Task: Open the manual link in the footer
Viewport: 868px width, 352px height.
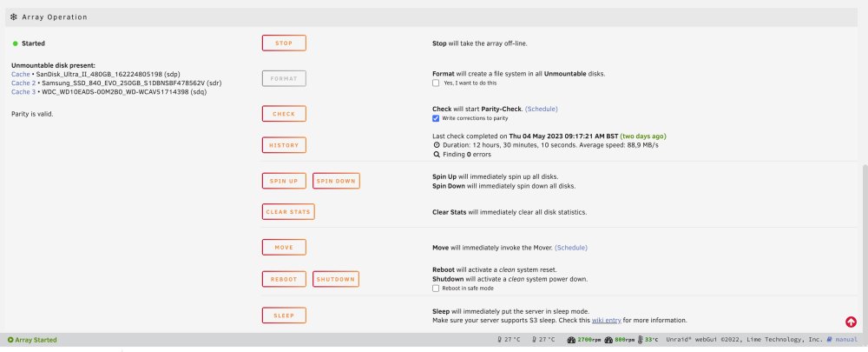Action: point(845,340)
